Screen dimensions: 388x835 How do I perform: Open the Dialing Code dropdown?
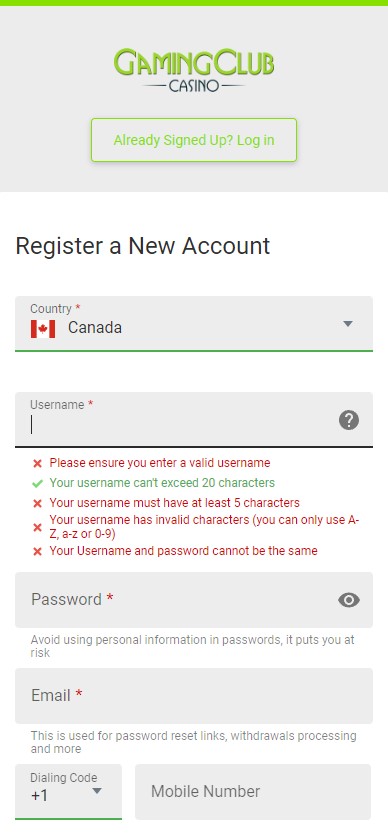[68, 791]
